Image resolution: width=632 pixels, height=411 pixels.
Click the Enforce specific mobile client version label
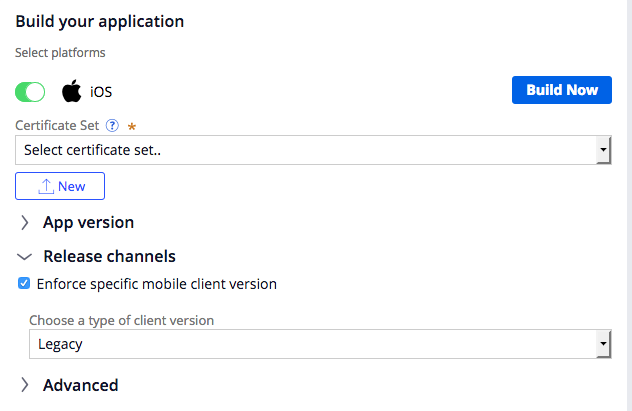(156, 284)
